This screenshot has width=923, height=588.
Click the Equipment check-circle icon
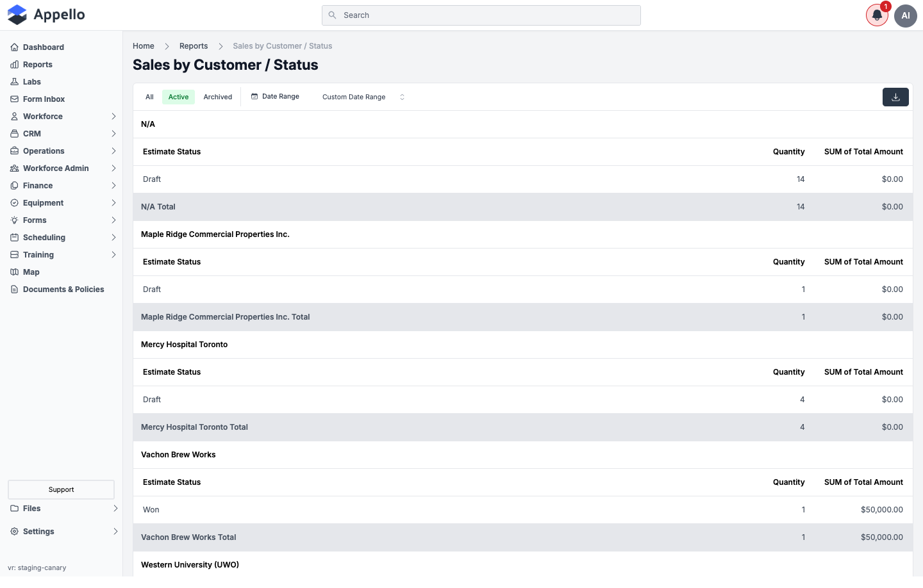[14, 203]
